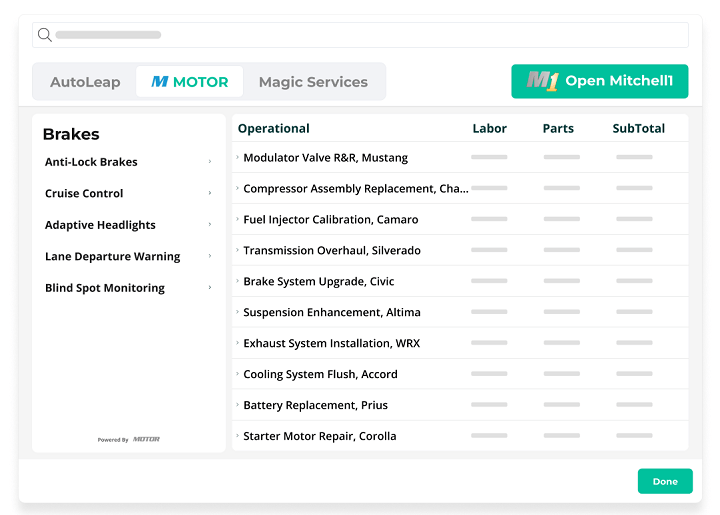The image size is (720, 515).
Task: Expand Blind Spot Monitoring chevron
Action: (x=209, y=288)
